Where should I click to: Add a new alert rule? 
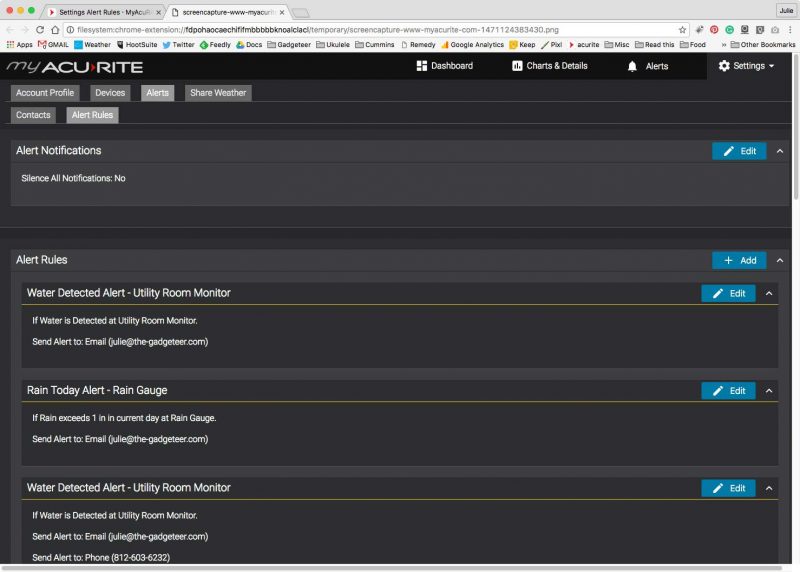click(x=739, y=260)
